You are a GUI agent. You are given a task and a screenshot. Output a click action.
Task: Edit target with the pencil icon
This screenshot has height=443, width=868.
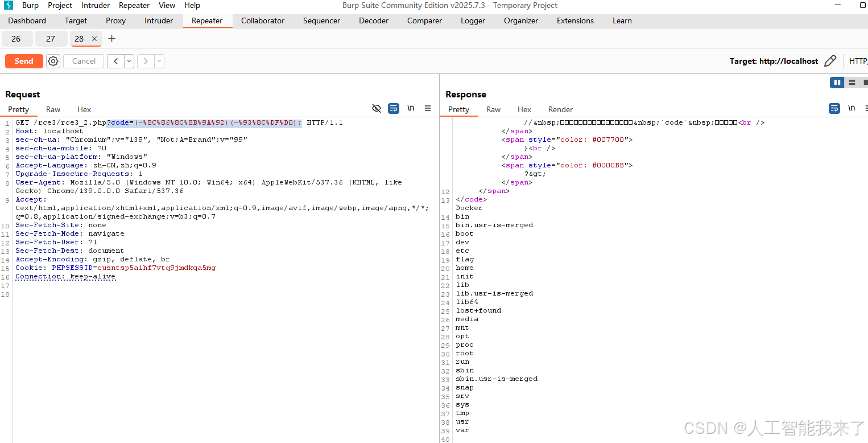(830, 61)
